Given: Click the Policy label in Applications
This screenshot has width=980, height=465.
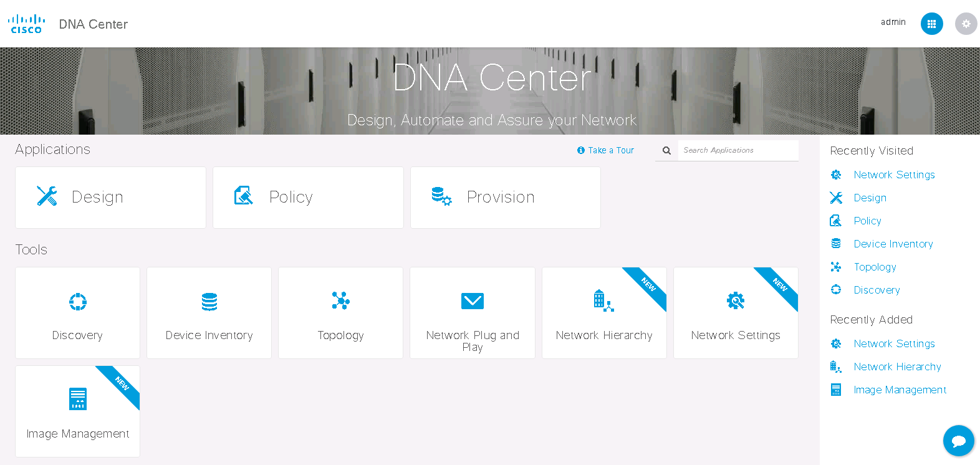Looking at the screenshot, I should pyautogui.click(x=291, y=197).
